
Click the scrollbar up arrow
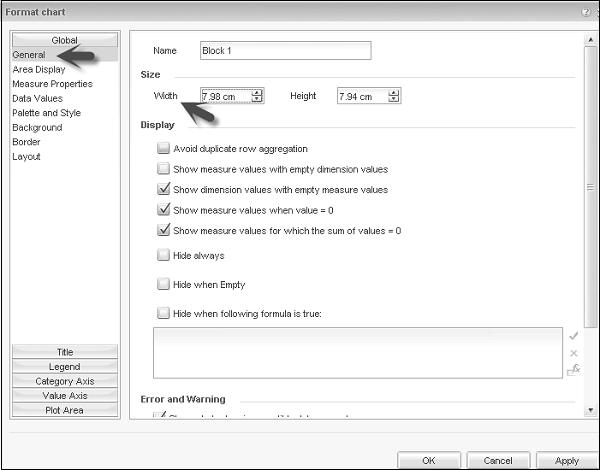click(x=590, y=39)
